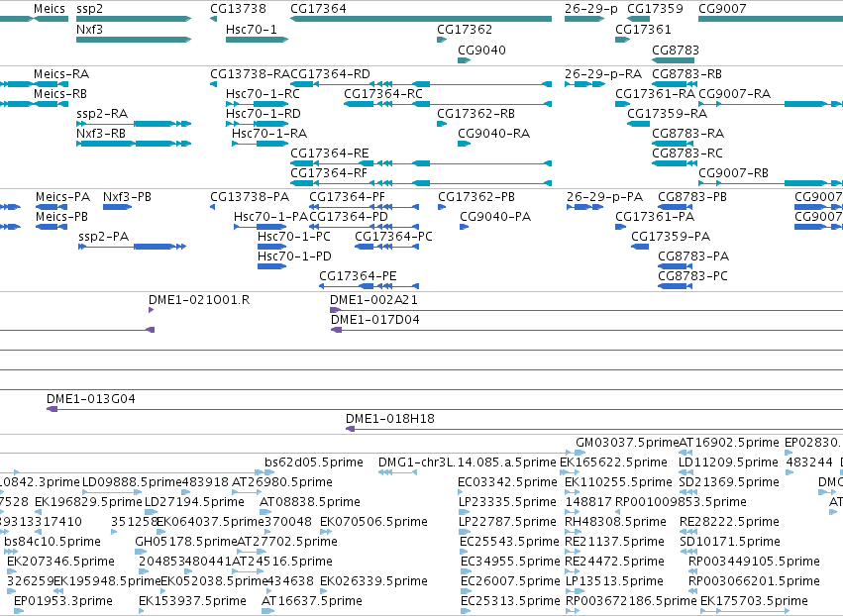Click EST RH48308.5prime
The height and width of the screenshot is (616, 843).
615,522
